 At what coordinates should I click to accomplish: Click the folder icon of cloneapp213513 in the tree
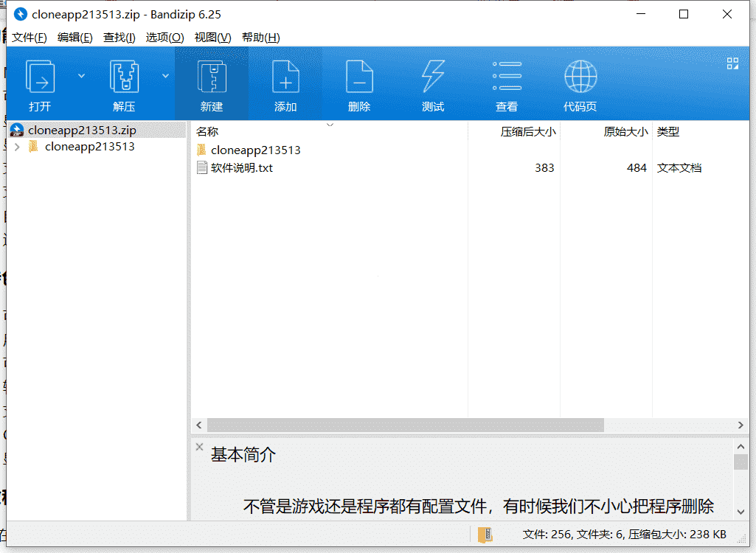pyautogui.click(x=33, y=146)
